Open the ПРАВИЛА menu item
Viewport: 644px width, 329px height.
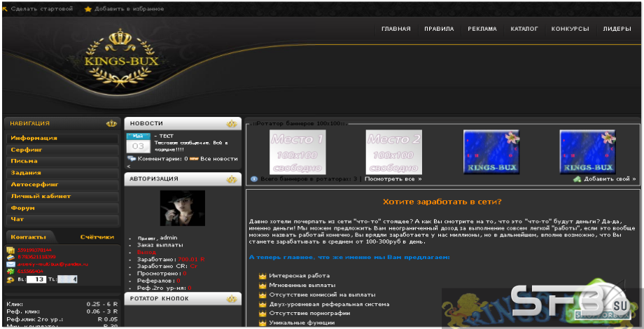tap(439, 29)
